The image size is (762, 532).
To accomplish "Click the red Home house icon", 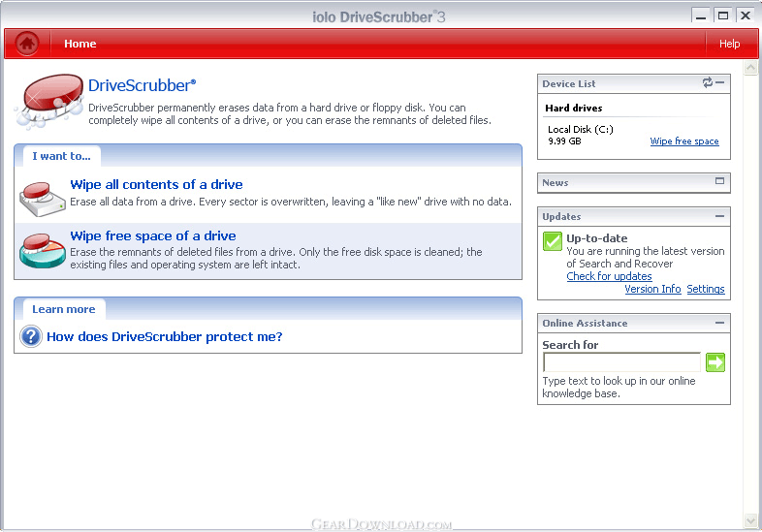I will (x=27, y=44).
